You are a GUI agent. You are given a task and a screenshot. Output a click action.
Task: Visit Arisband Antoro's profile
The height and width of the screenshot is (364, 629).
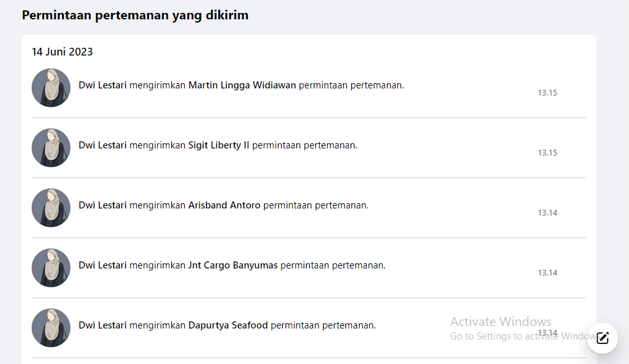tap(224, 205)
